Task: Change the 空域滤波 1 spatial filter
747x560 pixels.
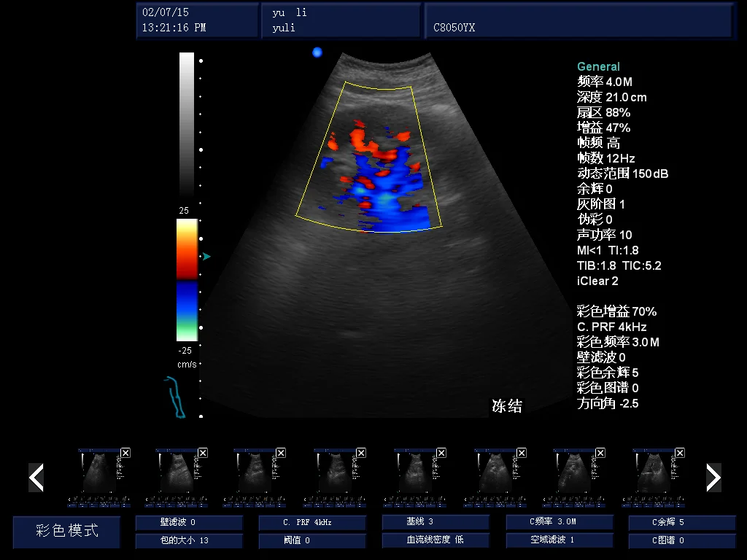Action: [560, 540]
